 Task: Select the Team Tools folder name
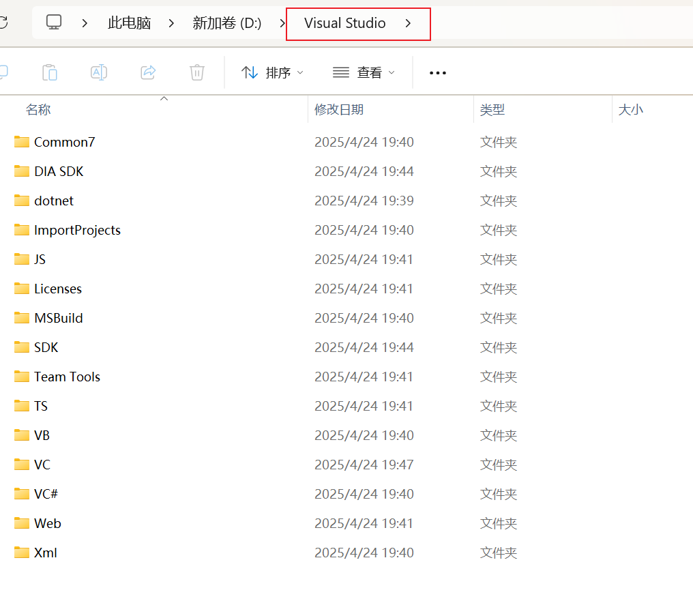[x=67, y=377]
